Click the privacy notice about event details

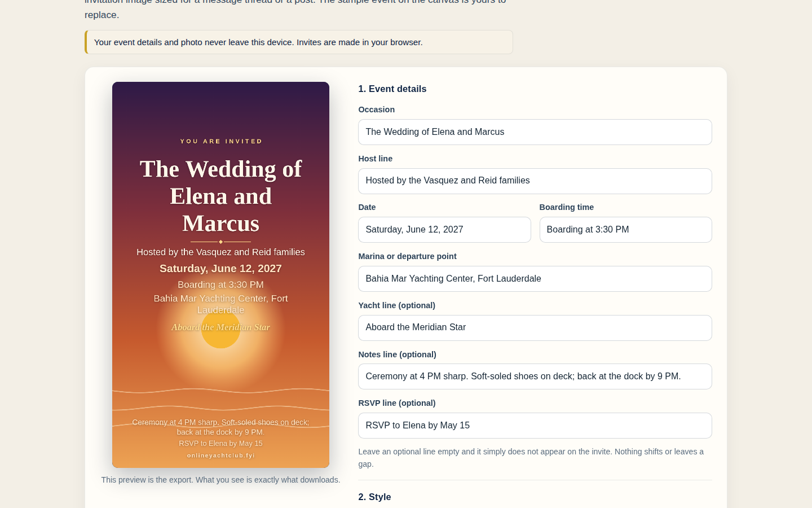tap(299, 42)
